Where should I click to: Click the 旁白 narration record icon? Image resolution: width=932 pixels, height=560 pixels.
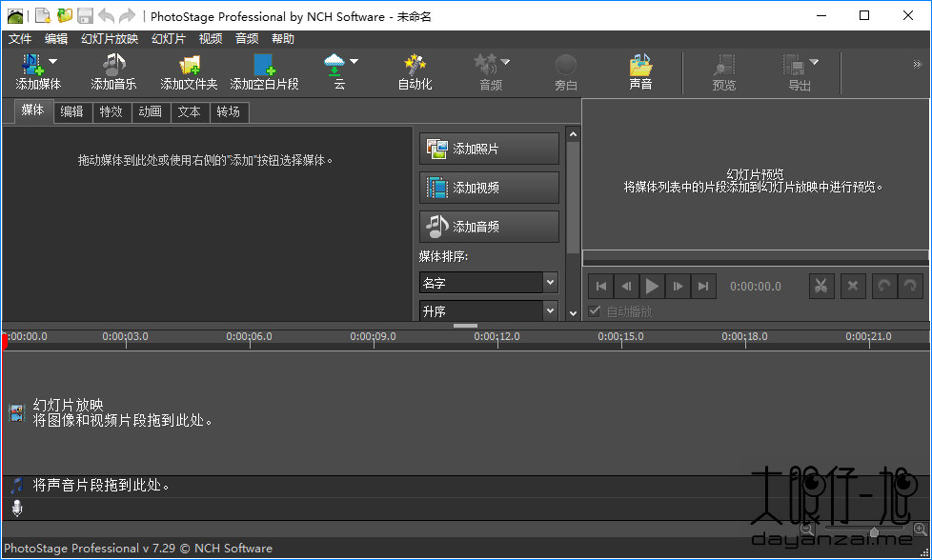(566, 65)
